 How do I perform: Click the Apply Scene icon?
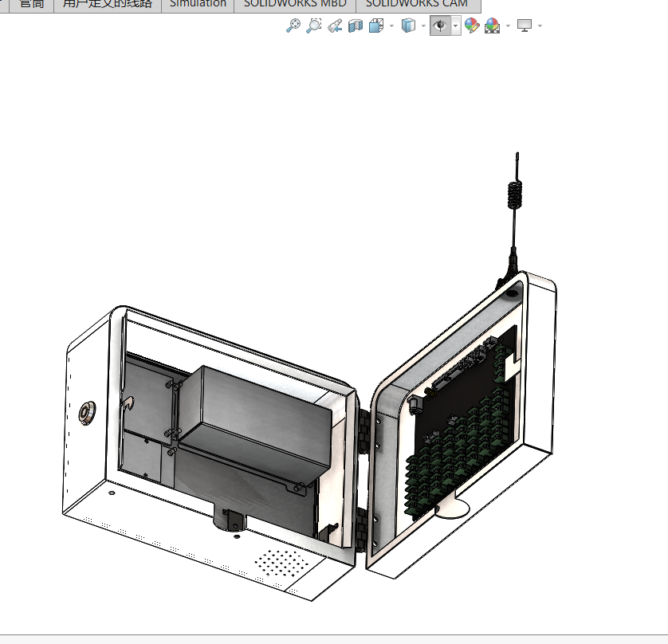pyautogui.click(x=493, y=26)
